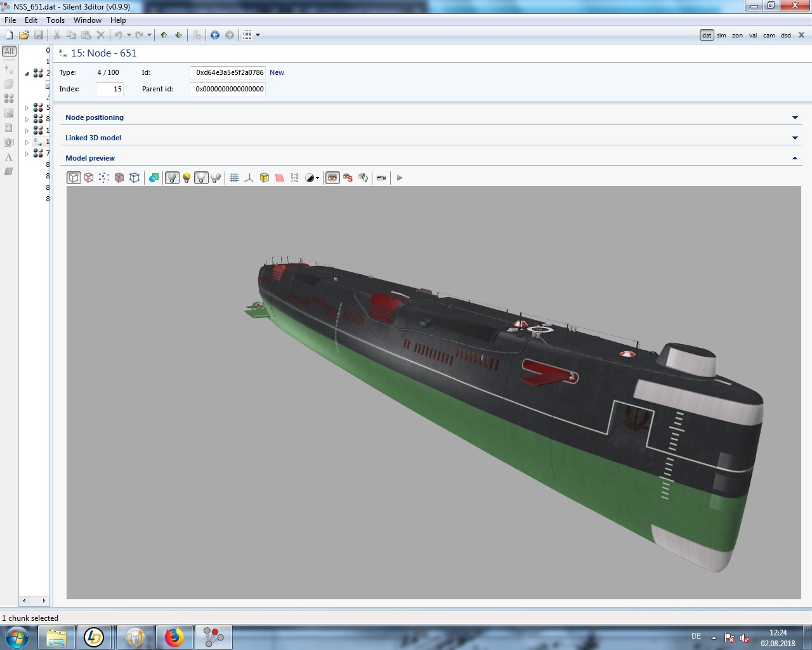Collapse the Model preview section
The height and width of the screenshot is (650, 812).
(795, 158)
